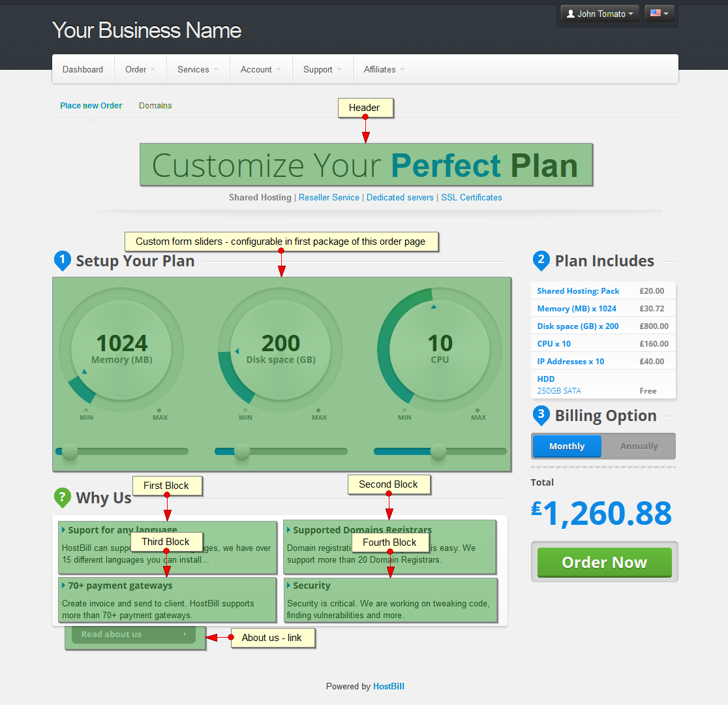This screenshot has width=728, height=705.
Task: Select Monthly billing option
Action: tap(567, 446)
